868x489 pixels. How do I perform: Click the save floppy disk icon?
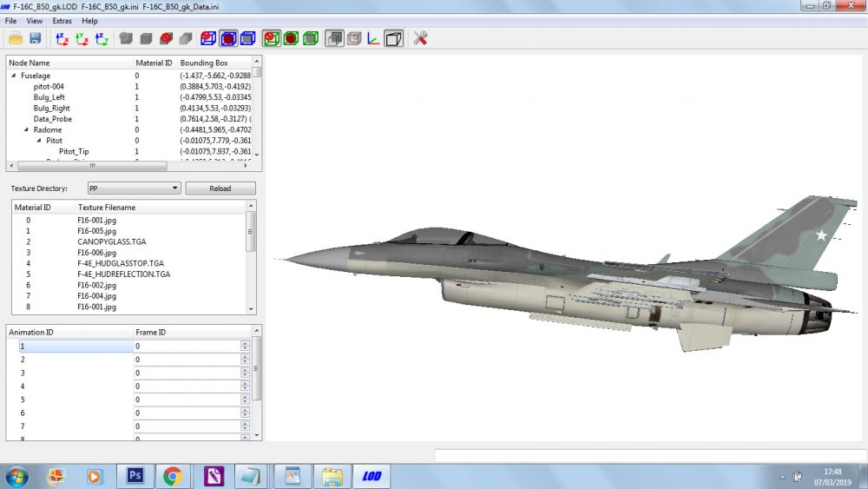pos(36,38)
